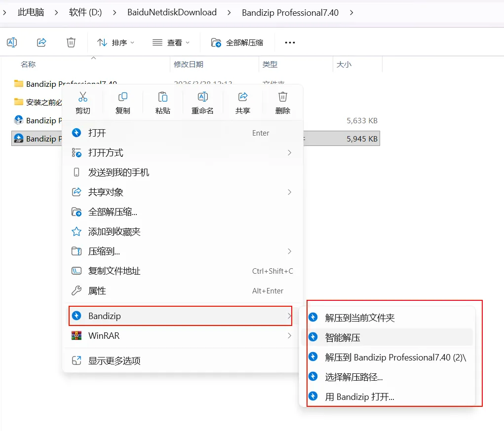Click 此电脑 in the address breadcrumb
The image size is (504, 431).
(31, 12)
